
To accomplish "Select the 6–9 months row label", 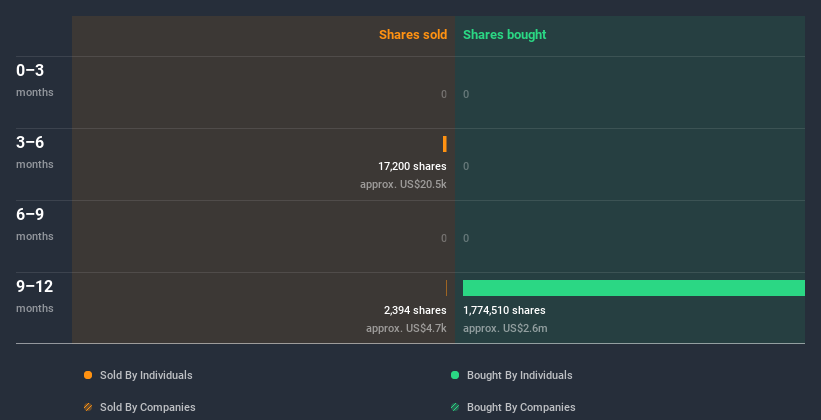I will click(x=35, y=224).
